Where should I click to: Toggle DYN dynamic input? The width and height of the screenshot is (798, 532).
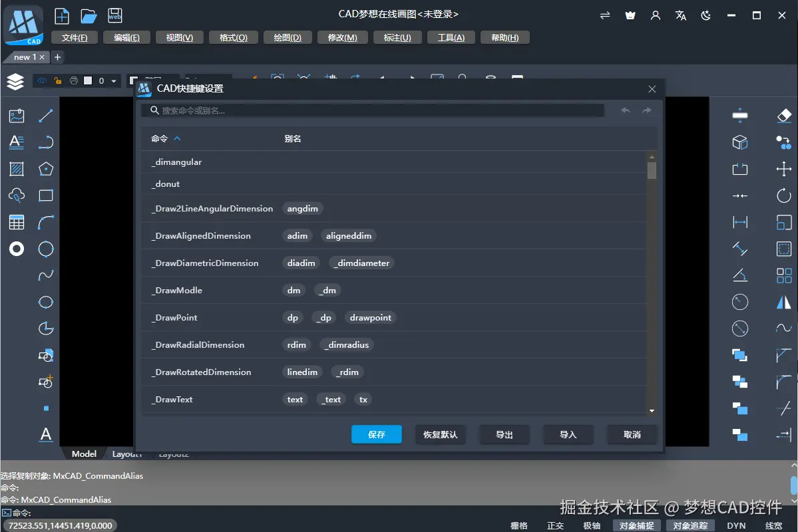(x=736, y=525)
